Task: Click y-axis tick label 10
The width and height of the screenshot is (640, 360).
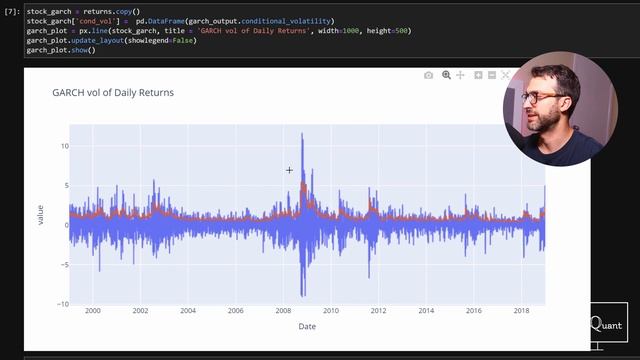Action: (x=65, y=146)
